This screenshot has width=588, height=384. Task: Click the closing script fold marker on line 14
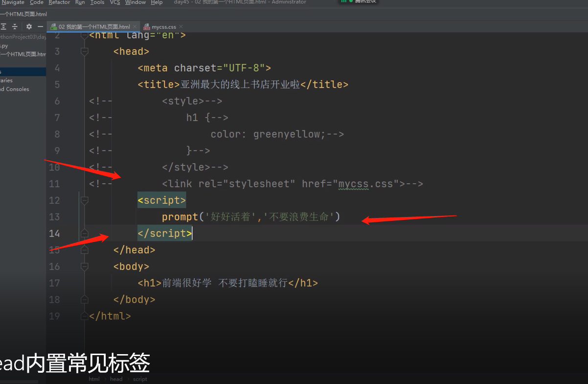coord(84,233)
